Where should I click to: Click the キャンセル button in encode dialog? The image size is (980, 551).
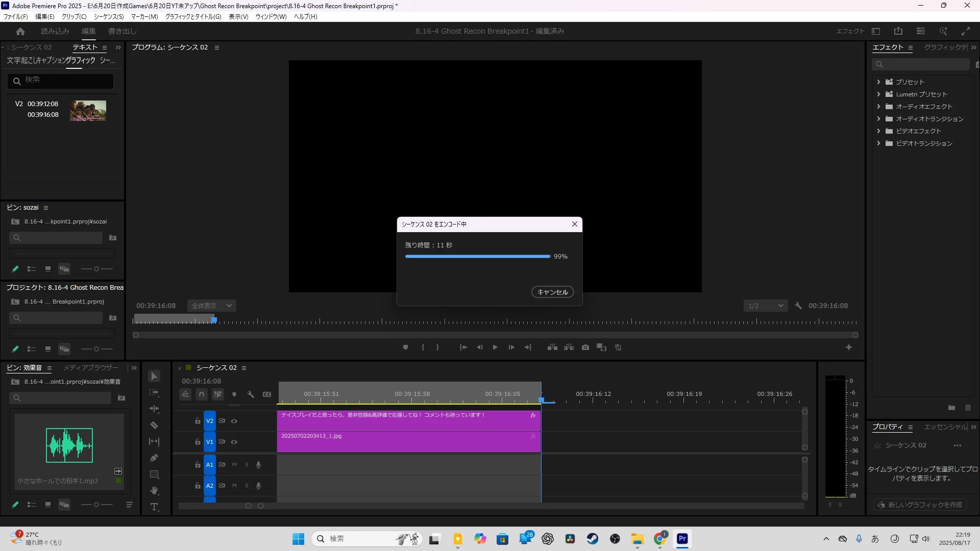point(552,292)
